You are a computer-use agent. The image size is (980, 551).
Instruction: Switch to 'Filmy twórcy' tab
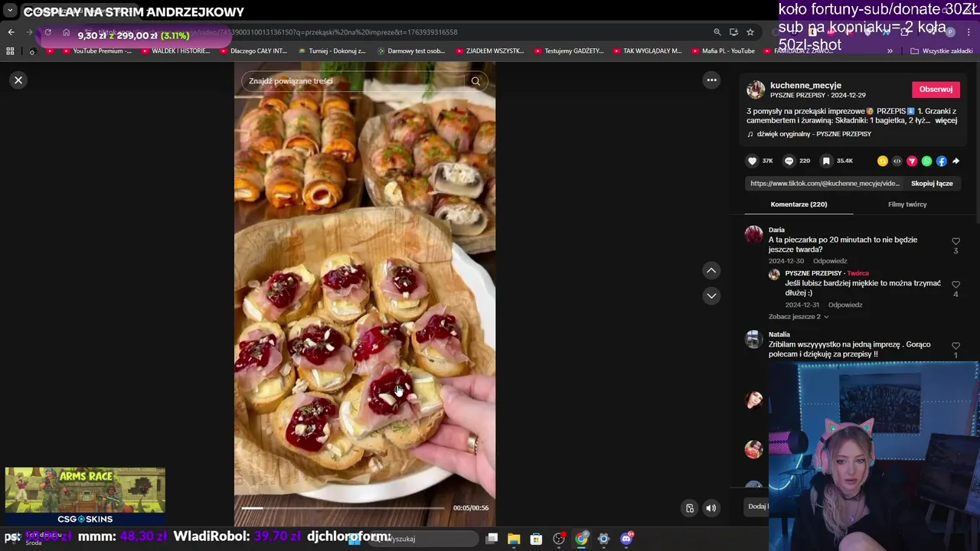point(907,204)
